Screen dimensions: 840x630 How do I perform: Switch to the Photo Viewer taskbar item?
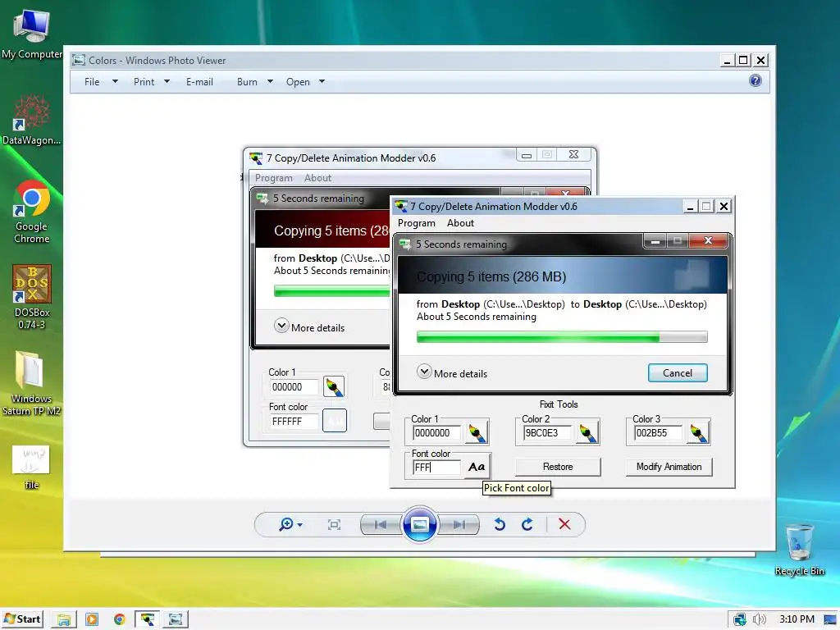pos(176,619)
